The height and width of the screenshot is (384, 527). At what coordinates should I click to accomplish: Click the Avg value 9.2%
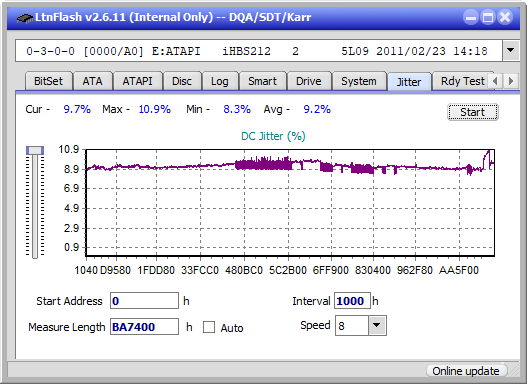coord(317,109)
